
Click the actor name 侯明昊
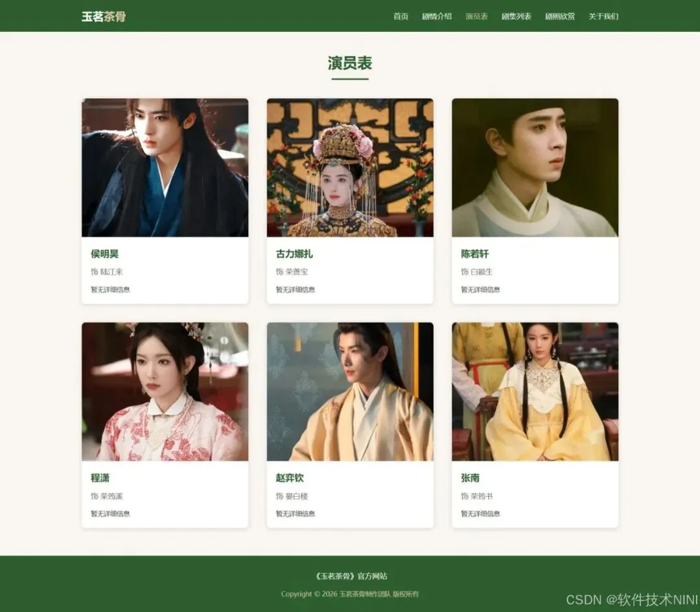click(x=104, y=254)
